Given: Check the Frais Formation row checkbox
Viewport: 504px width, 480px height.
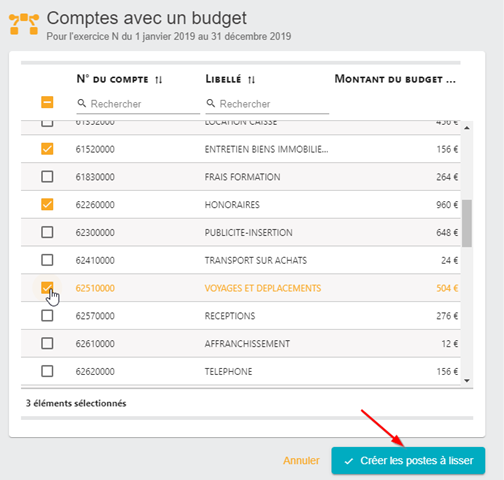Looking at the screenshot, I should (x=47, y=176).
